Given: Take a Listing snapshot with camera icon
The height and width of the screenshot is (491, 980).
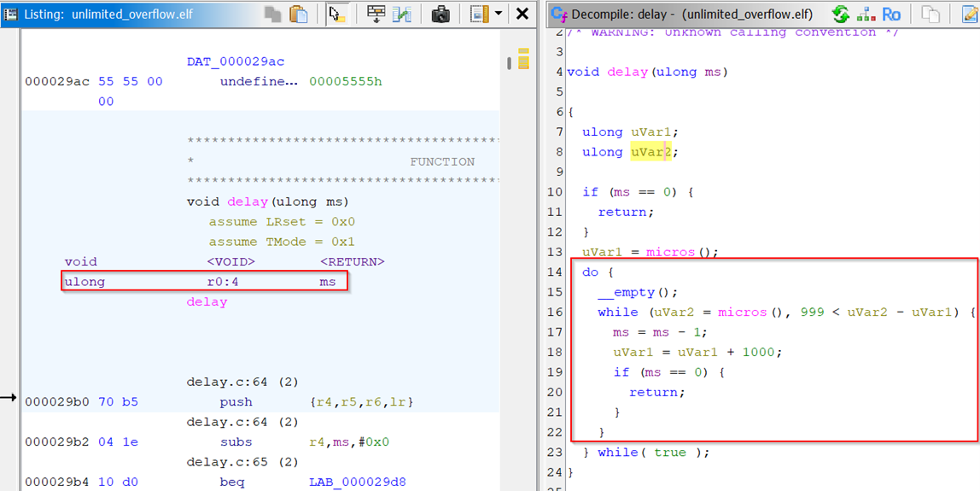Looking at the screenshot, I should [440, 15].
